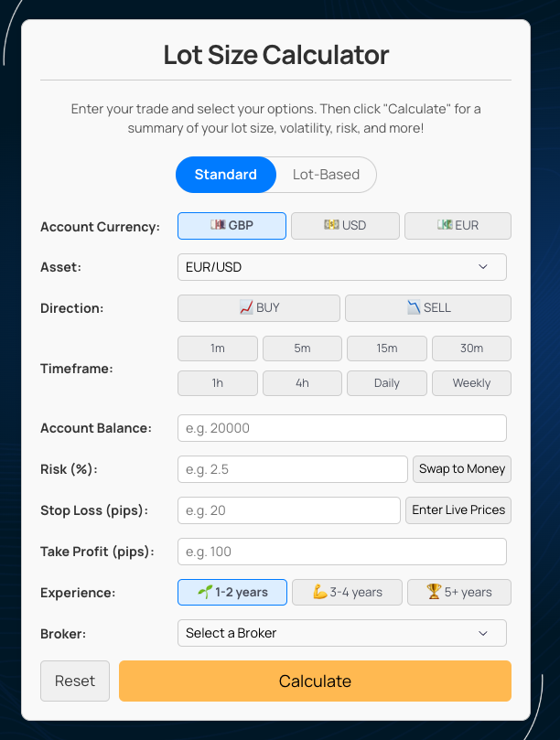Viewport: 560px width, 740px height.
Task: Select the 15m timeframe
Action: click(x=387, y=349)
